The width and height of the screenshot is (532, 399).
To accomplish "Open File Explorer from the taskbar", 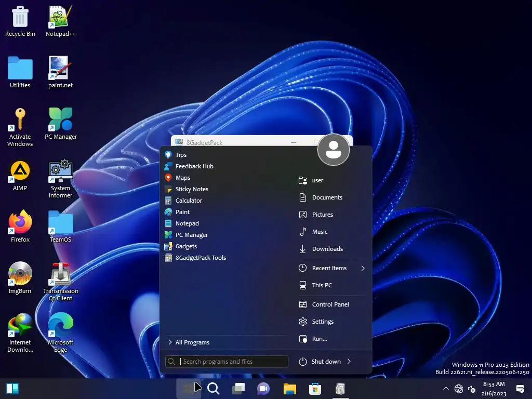I will coord(290,389).
